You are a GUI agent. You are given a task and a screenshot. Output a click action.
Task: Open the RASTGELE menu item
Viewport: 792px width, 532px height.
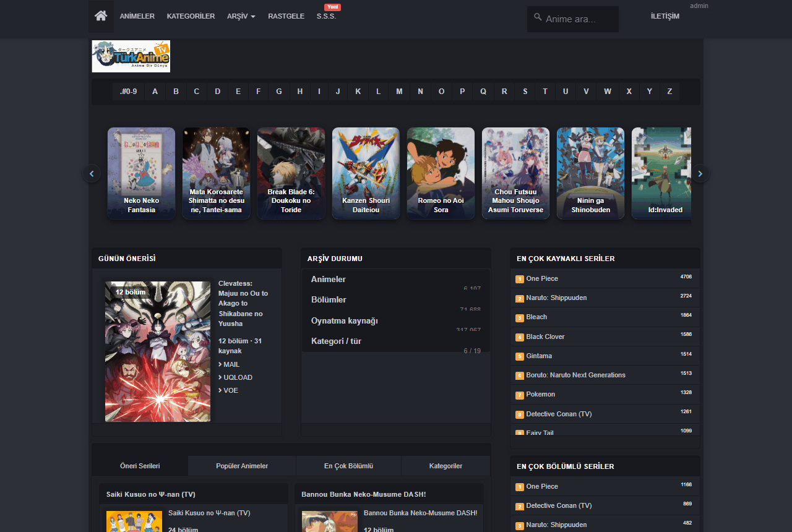(286, 16)
